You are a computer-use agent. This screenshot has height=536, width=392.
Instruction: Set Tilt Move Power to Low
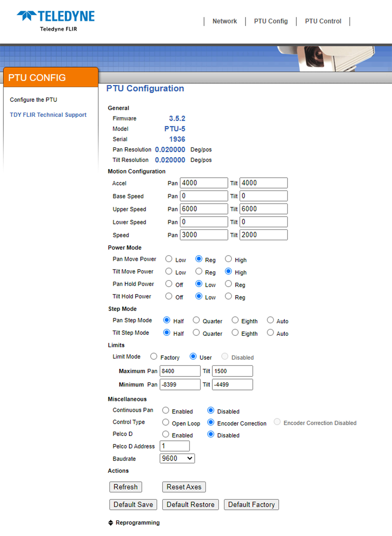coord(169,271)
